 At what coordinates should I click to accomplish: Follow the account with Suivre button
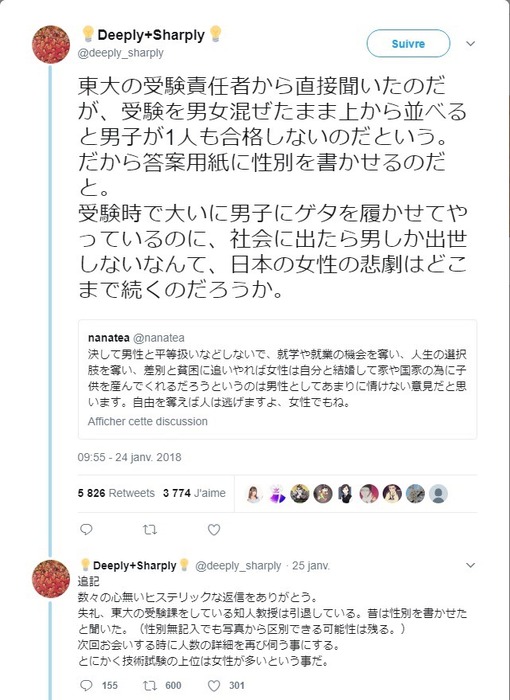(408, 44)
